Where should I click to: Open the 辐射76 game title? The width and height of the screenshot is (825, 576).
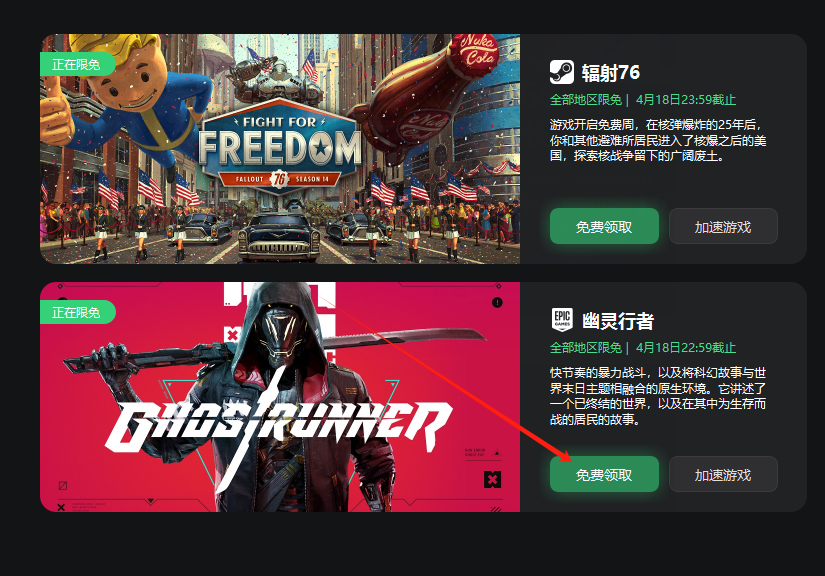tap(610, 73)
